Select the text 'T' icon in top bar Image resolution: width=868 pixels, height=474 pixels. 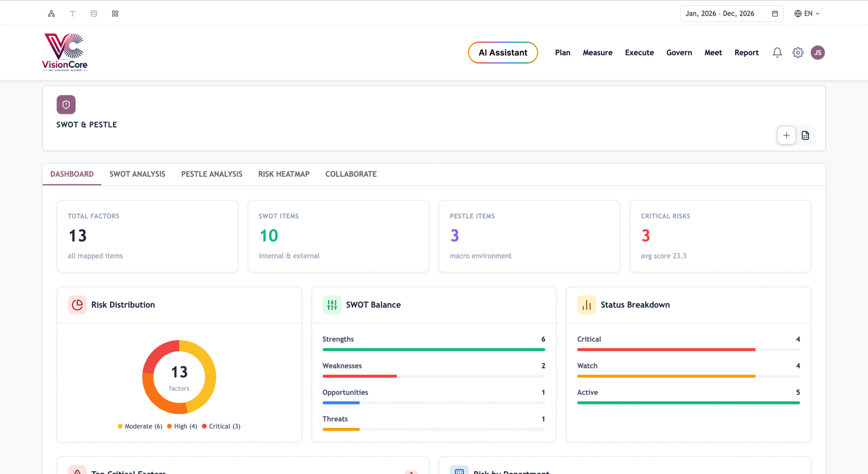click(73, 14)
